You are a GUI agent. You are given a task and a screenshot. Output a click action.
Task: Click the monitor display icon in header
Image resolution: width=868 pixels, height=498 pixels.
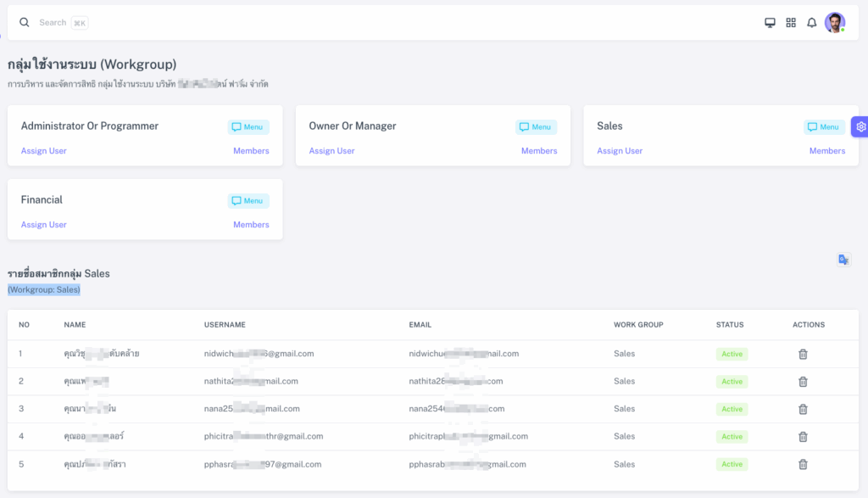point(770,23)
